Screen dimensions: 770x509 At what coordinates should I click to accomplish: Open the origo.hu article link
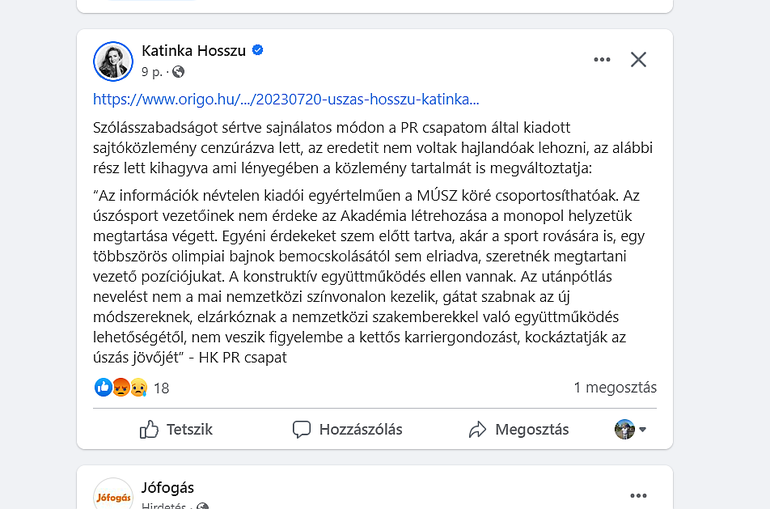tap(286, 99)
